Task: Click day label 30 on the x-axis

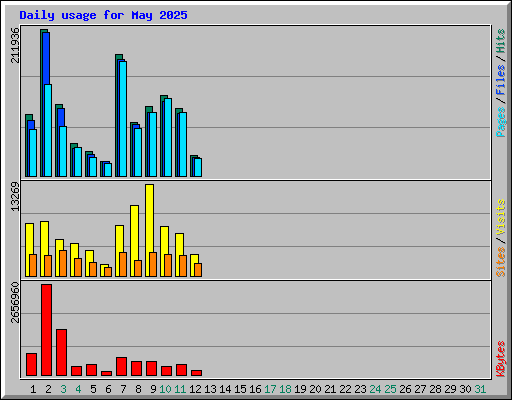Action: pos(465,389)
